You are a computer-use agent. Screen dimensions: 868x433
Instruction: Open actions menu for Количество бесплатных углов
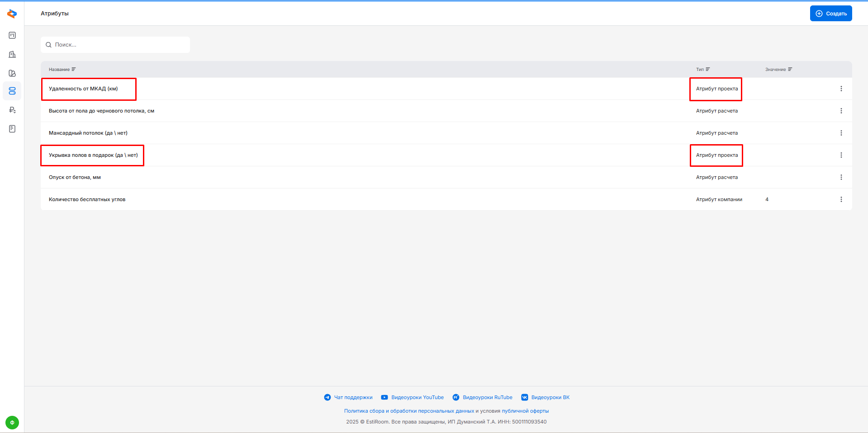pyautogui.click(x=841, y=199)
